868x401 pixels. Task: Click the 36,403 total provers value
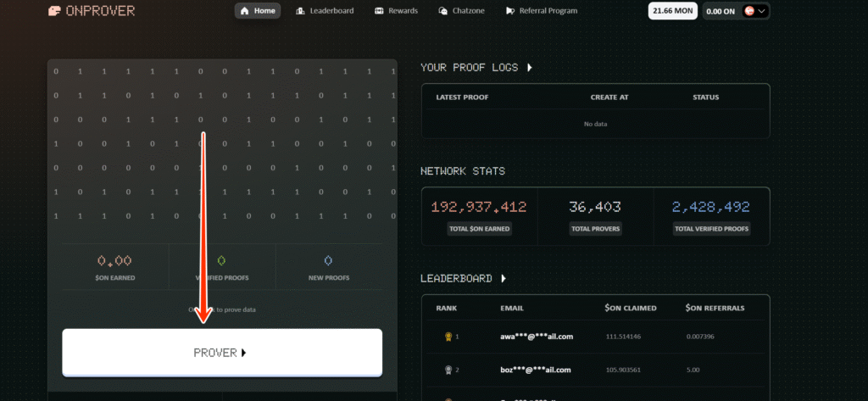pyautogui.click(x=595, y=207)
